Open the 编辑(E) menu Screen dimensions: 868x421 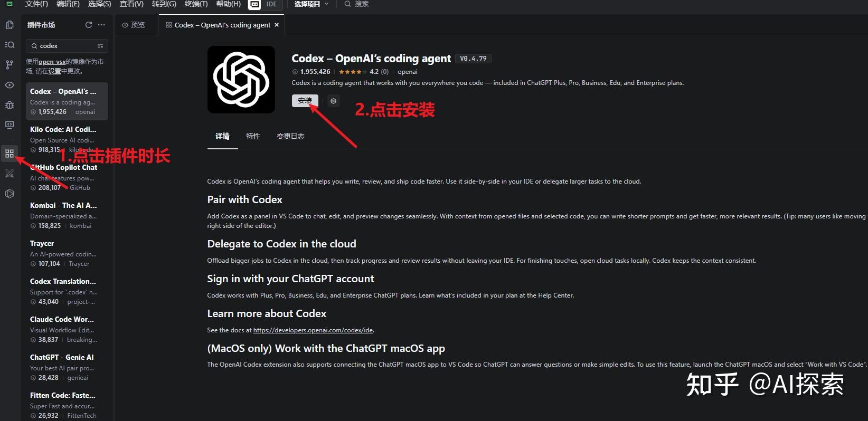pos(68,4)
